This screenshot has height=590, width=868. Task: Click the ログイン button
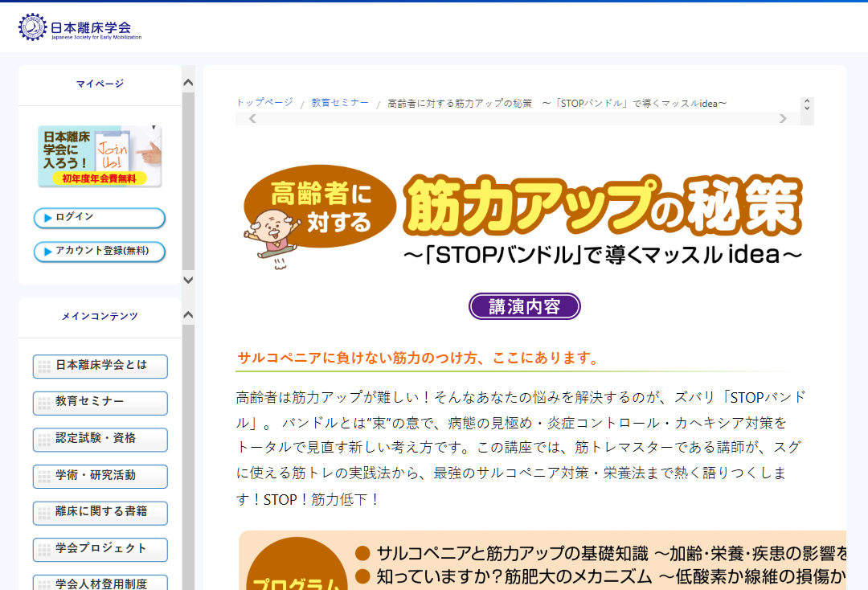[100, 218]
